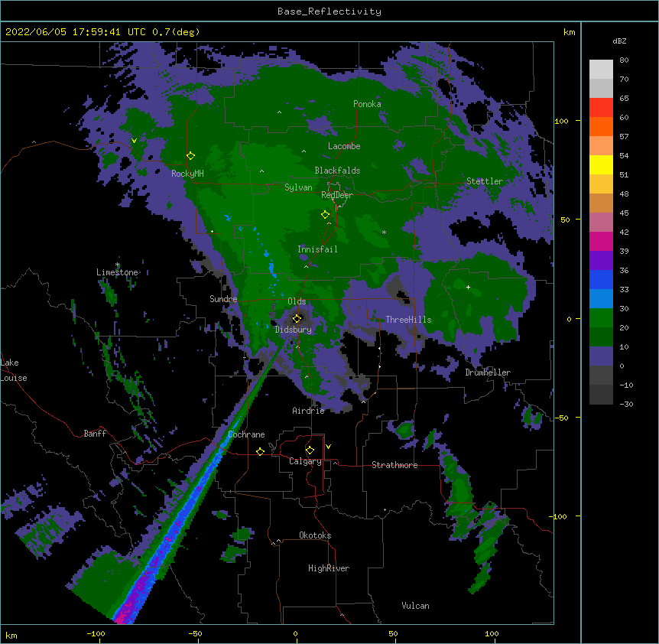The image size is (659, 644).
Task: Click the yellow diamond marker between Olds and Didsbury
Action: click(x=297, y=318)
